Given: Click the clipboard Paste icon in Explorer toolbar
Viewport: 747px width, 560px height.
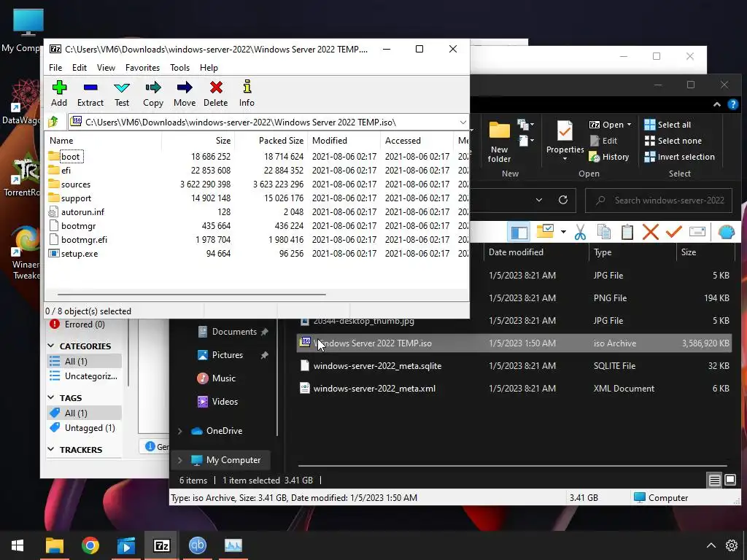Looking at the screenshot, I should [627, 232].
